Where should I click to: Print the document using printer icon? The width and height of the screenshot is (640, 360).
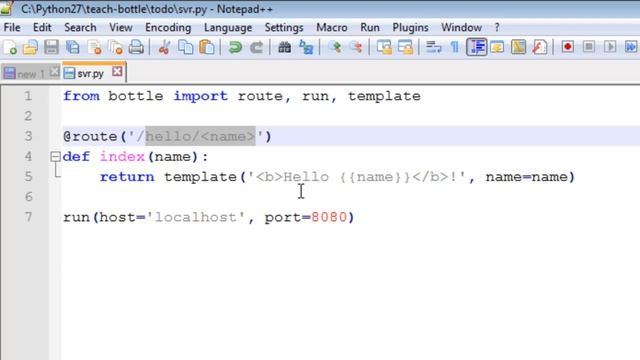pyautogui.click(x=136, y=47)
